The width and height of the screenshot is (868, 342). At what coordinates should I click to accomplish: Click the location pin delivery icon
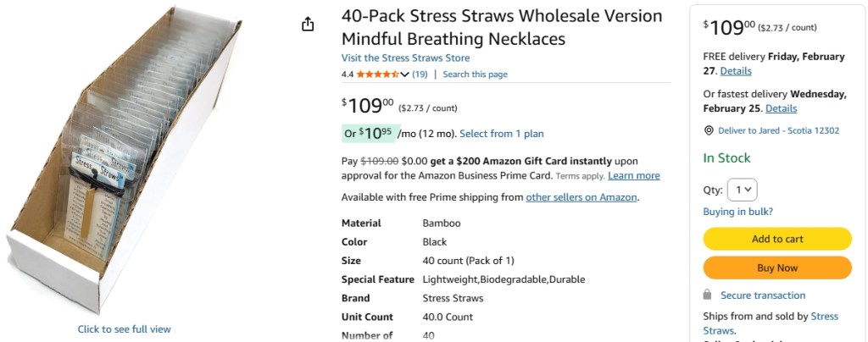pos(709,130)
